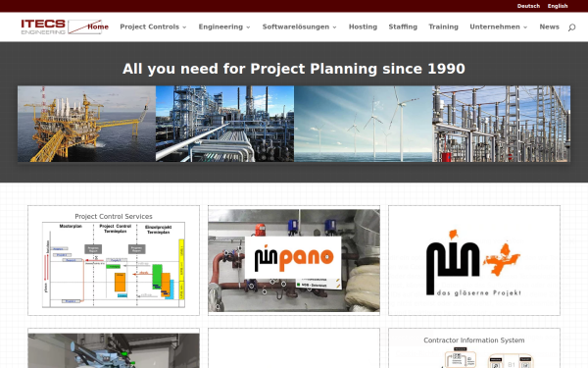588x368 pixels.
Task: Open the Engineering menu
Action: 220,26
